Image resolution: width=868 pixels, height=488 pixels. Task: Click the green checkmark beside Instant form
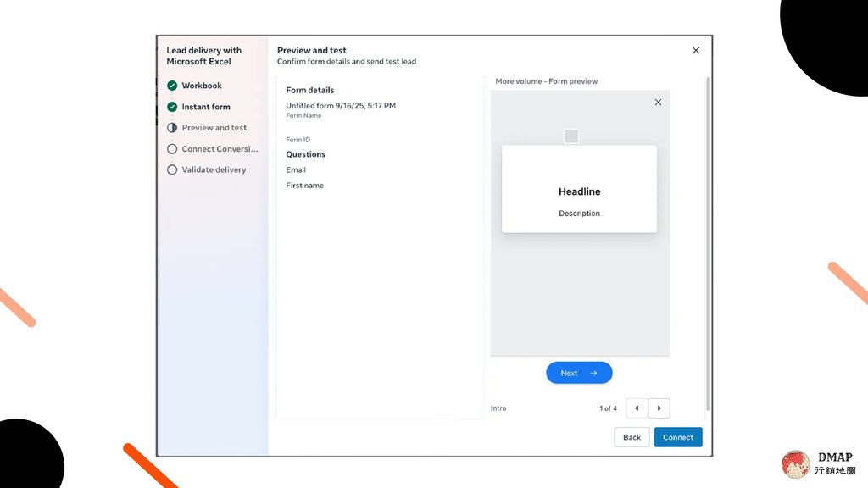tap(172, 107)
